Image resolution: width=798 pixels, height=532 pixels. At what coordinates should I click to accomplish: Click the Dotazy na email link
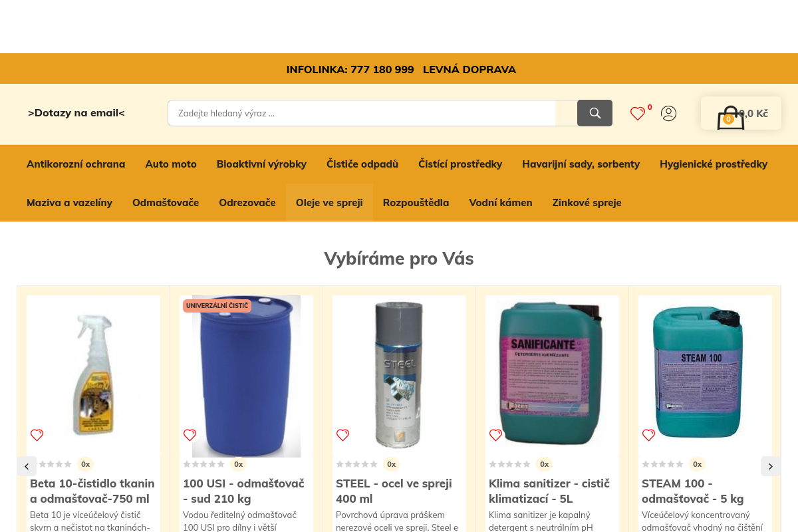(x=76, y=113)
